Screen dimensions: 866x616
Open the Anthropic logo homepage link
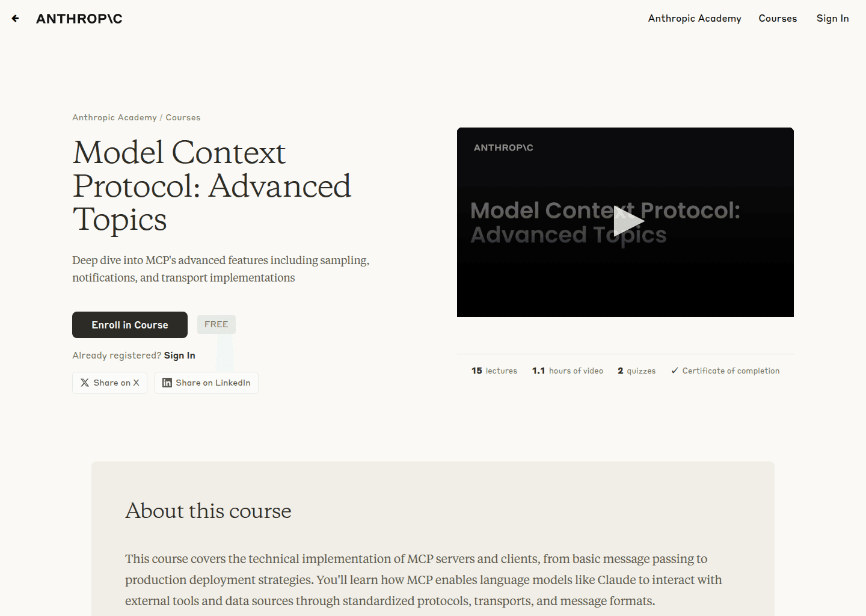click(79, 19)
